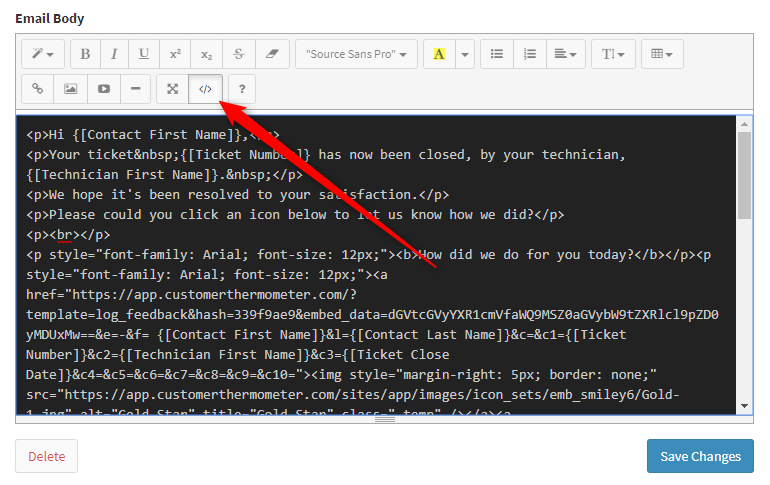770x485 pixels.
Task: Click the eraser remove font style icon
Action: (272, 54)
